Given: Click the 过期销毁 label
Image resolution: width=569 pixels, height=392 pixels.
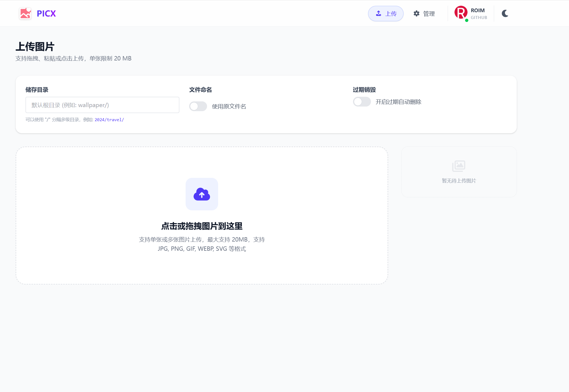Looking at the screenshot, I should click(x=364, y=90).
